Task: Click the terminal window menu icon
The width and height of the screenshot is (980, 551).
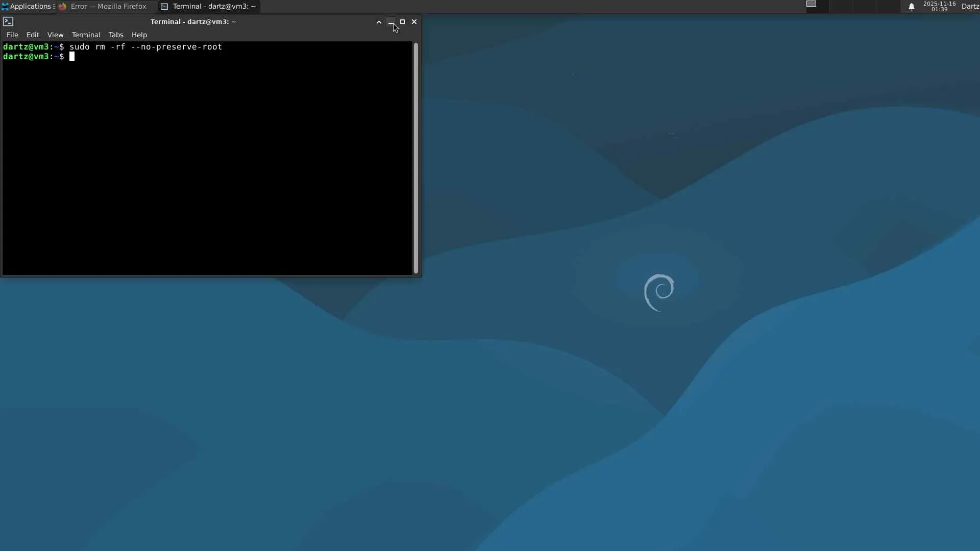Action: coord(8,21)
